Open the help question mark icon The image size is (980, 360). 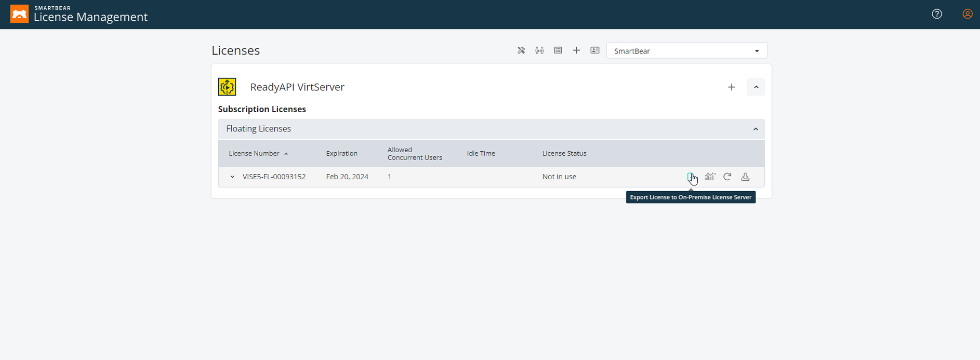point(937,14)
